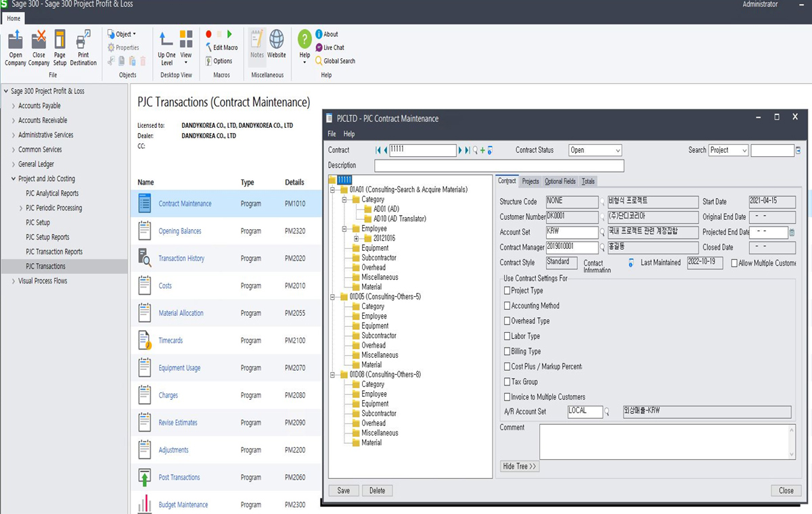Go to next contract record arrow
Viewport: 812px width, 514px height.
461,150
